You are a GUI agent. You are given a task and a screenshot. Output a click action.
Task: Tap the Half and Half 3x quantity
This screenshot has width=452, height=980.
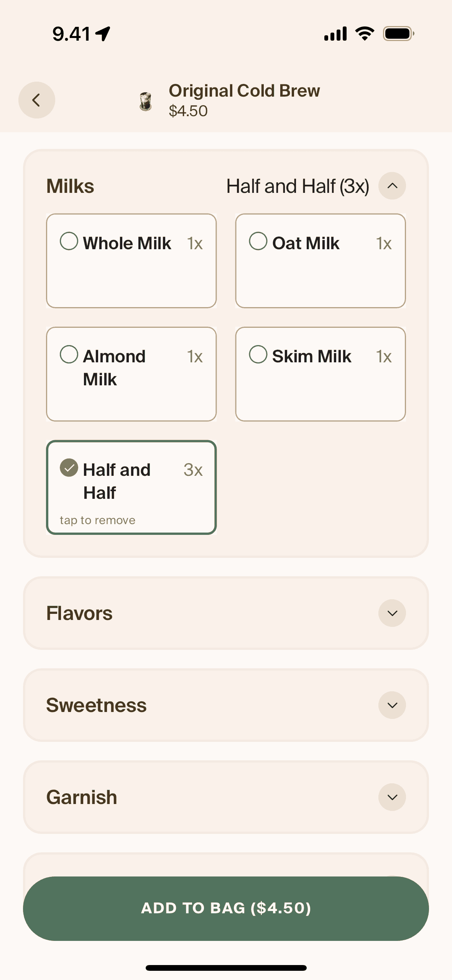coord(193,470)
